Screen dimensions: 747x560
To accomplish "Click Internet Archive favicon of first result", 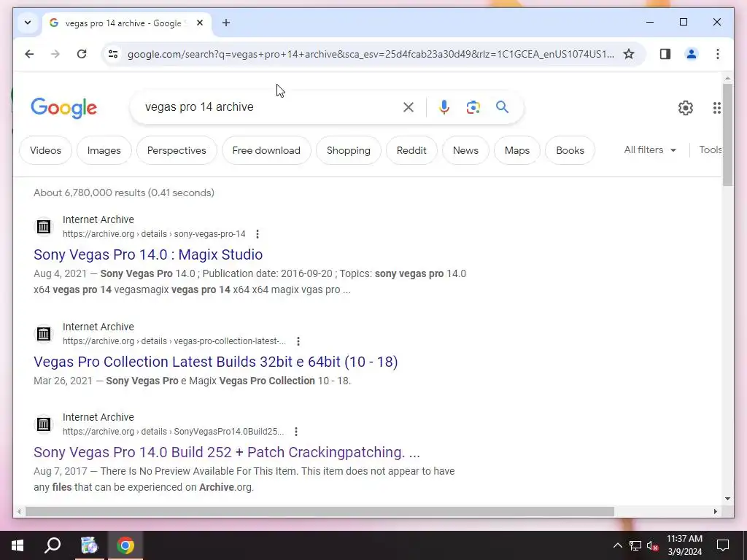I will point(43,226).
